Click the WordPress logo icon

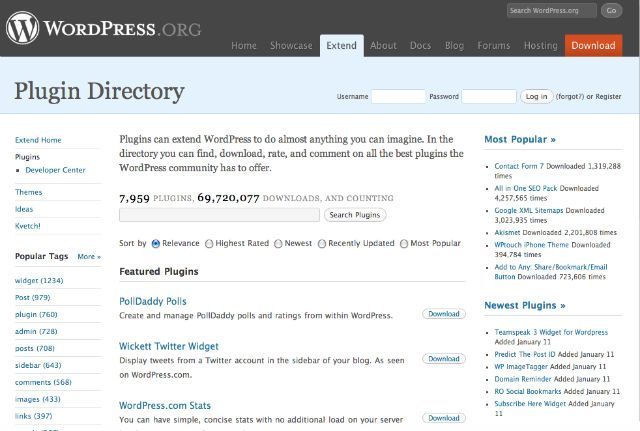22,28
